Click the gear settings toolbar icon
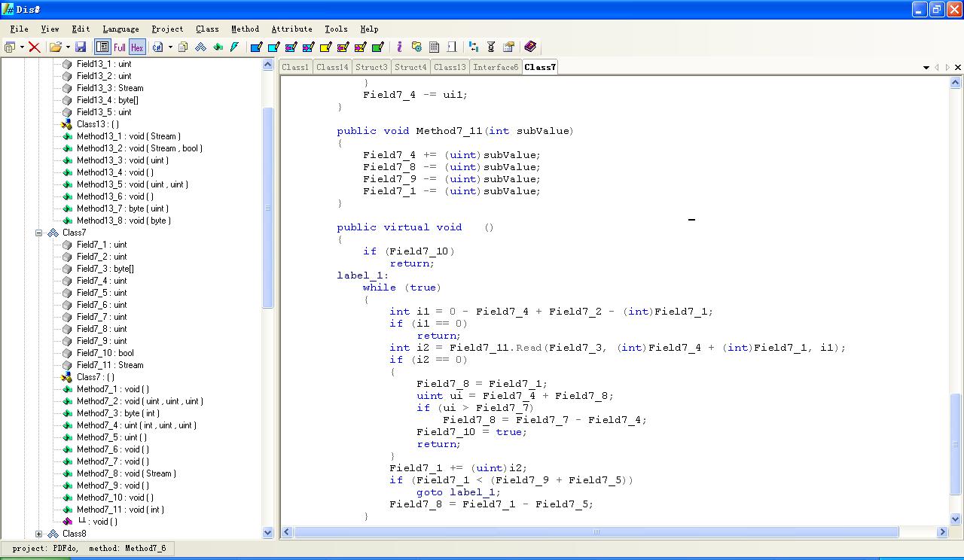The width and height of the screenshot is (964, 560). (x=416, y=47)
